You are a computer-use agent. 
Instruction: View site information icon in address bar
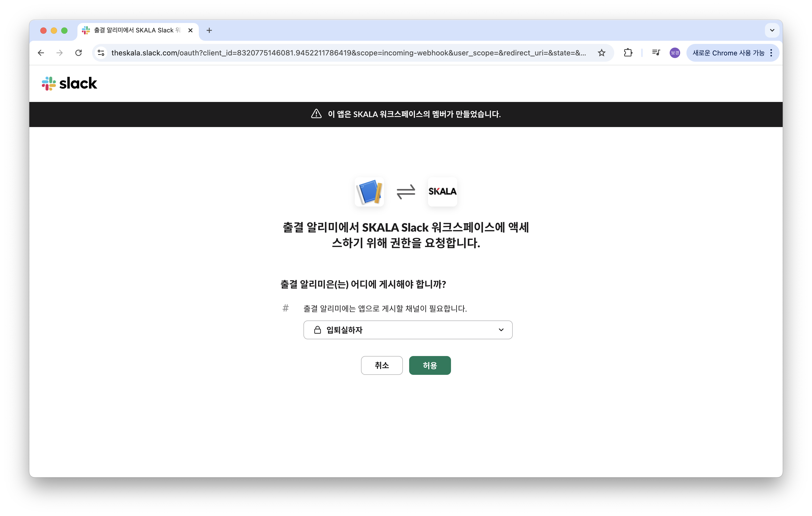101,53
